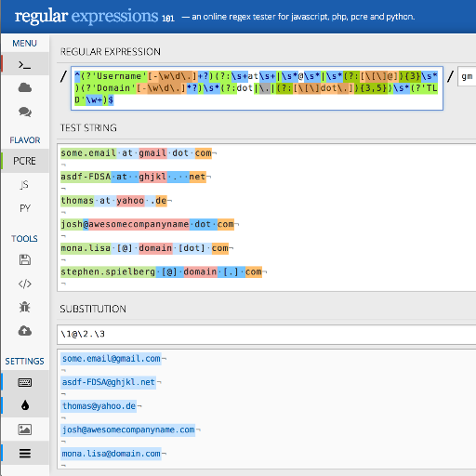Viewport: 476px width, 476px height.
Task: Open the cloud library icon in menu
Action: (25, 88)
